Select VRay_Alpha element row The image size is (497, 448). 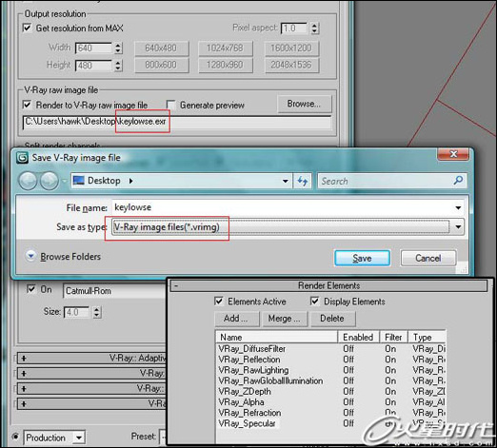331,402
